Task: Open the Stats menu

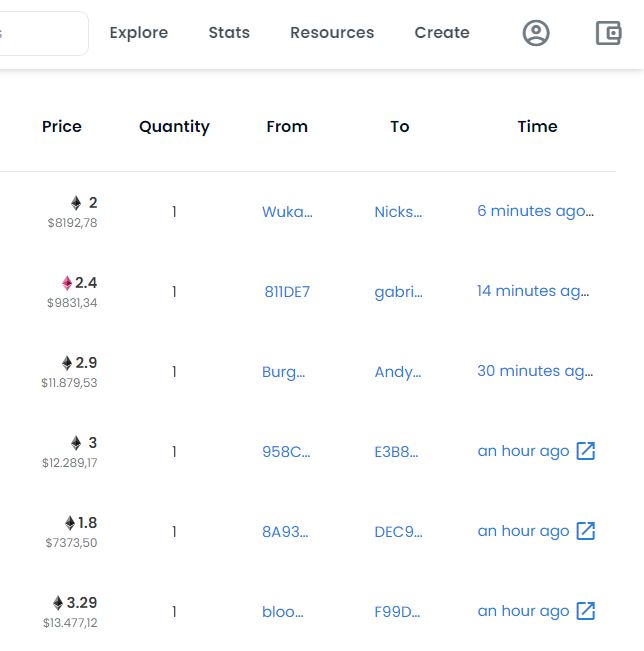Action: click(229, 33)
